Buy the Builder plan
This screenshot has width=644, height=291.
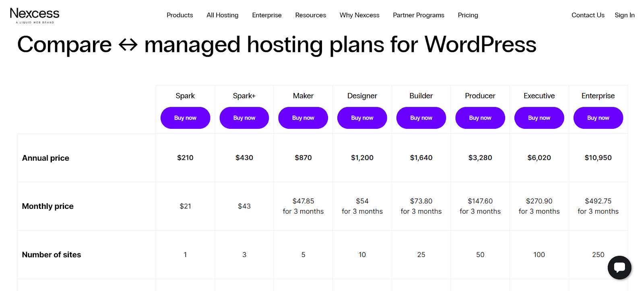tap(421, 118)
